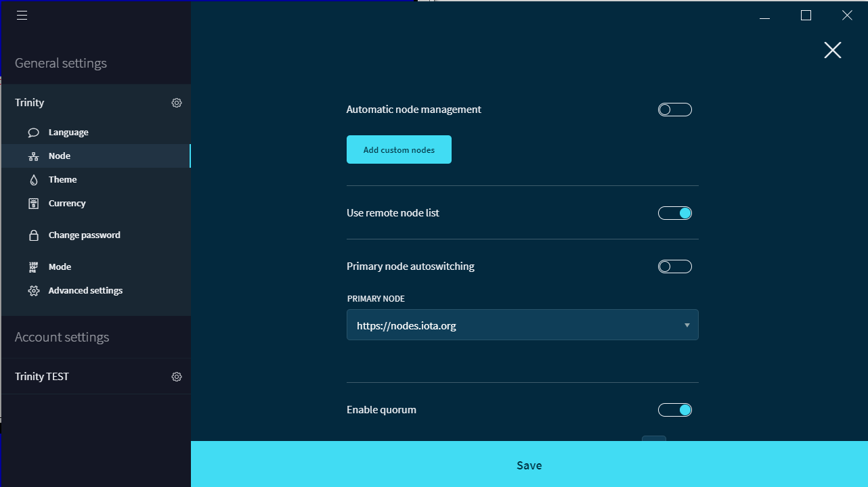Click the Mode QR-style icon
This screenshot has height=487, width=868.
(32, 266)
